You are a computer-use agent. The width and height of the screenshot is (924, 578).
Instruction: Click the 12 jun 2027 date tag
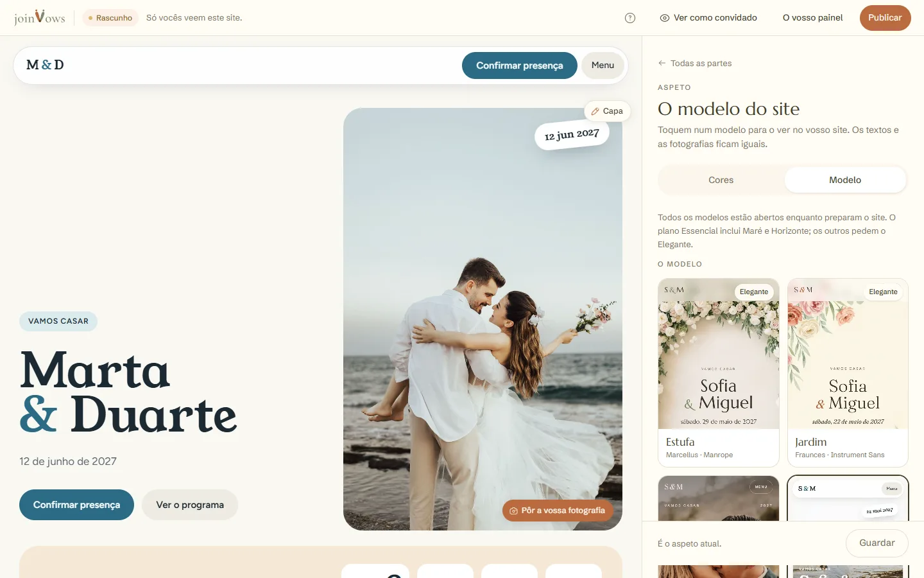[572, 135]
